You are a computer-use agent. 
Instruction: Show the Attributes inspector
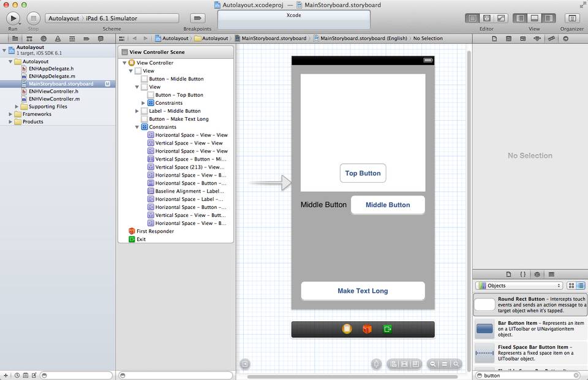[537, 38]
